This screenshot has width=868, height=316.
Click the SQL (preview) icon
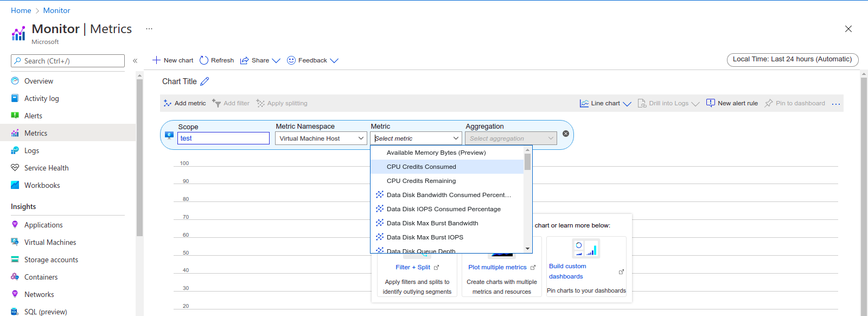[x=15, y=312]
